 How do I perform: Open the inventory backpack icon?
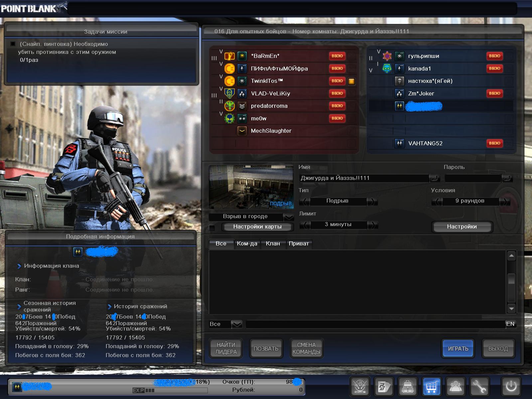[x=408, y=386]
